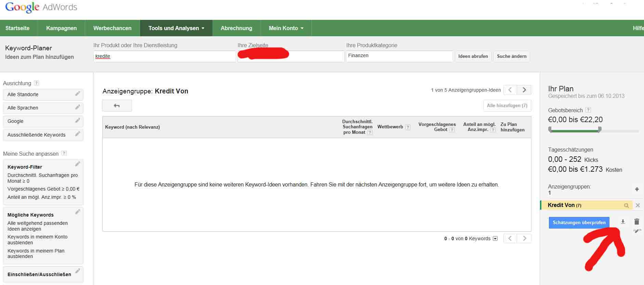This screenshot has height=285, width=644.
Task: Edit Einschließen/Ausschließen via pencil icon
Action: coord(78,271)
